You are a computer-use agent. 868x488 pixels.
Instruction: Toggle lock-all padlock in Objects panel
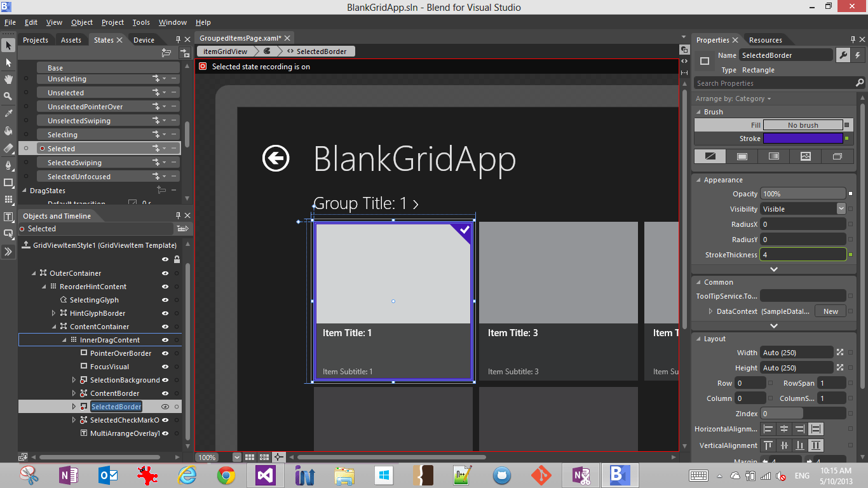[x=177, y=259]
